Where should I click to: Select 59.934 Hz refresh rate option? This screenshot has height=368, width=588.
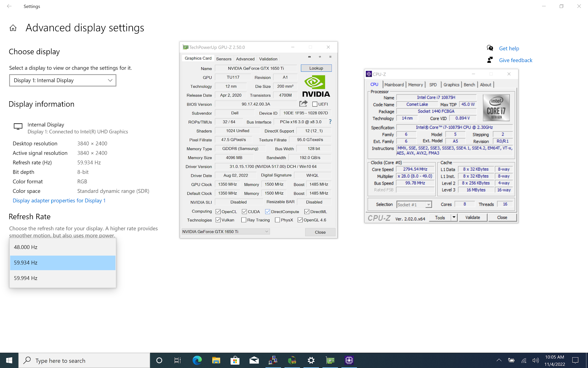pyautogui.click(x=63, y=263)
